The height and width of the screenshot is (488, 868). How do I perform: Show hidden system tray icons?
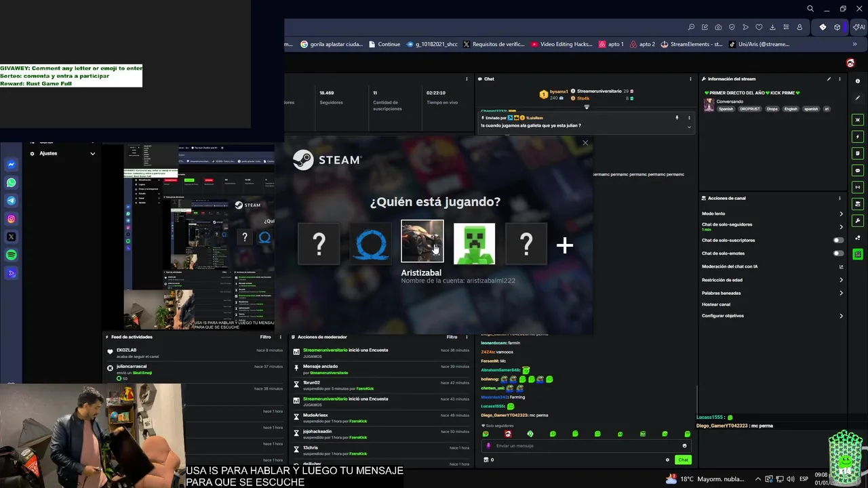pos(758,479)
